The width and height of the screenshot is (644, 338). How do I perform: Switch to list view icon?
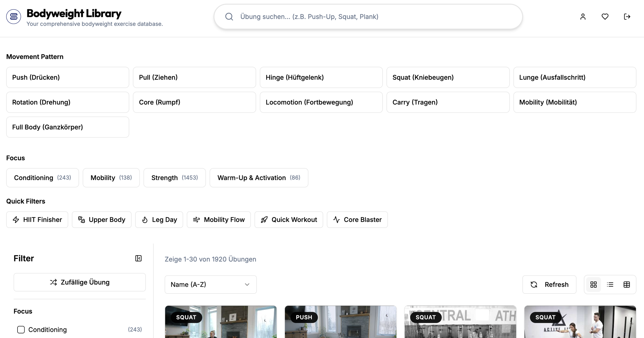pyautogui.click(x=610, y=284)
